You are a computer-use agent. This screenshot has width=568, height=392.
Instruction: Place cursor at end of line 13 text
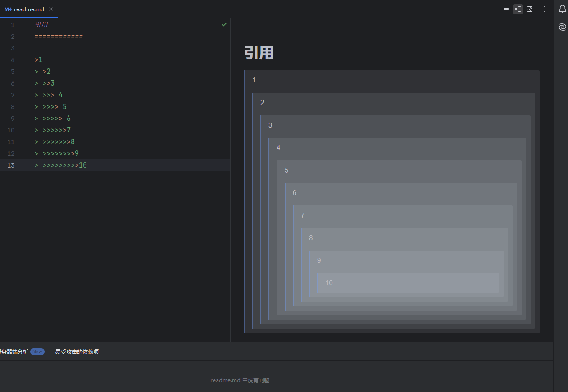coord(87,165)
